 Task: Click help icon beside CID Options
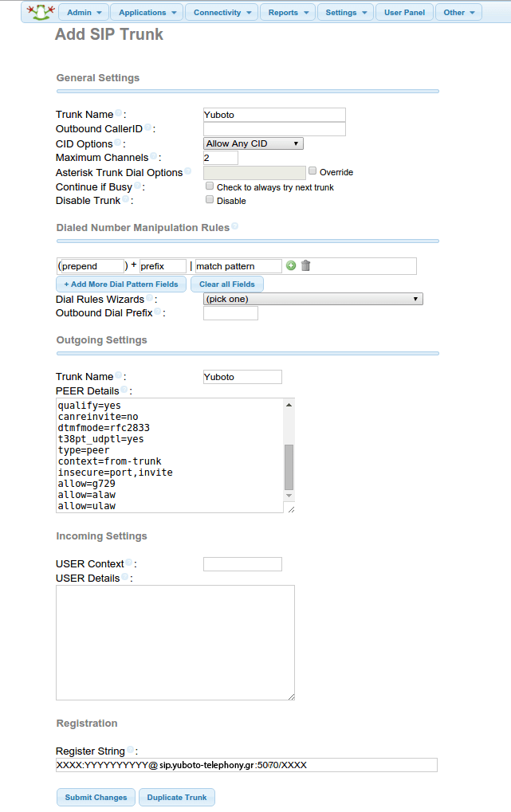(118, 143)
